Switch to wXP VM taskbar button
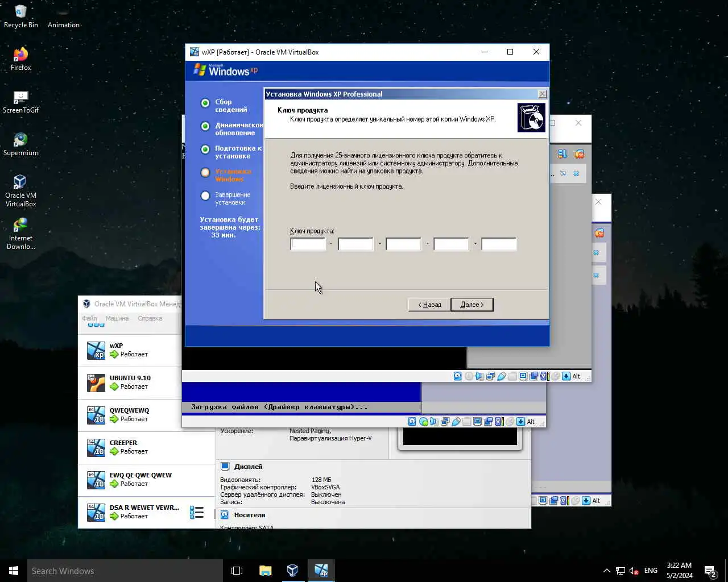 [x=321, y=571]
